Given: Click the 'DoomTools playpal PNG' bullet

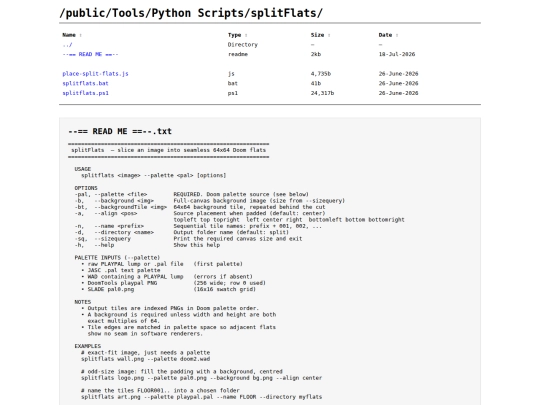Looking at the screenshot, I should [x=173, y=283].
